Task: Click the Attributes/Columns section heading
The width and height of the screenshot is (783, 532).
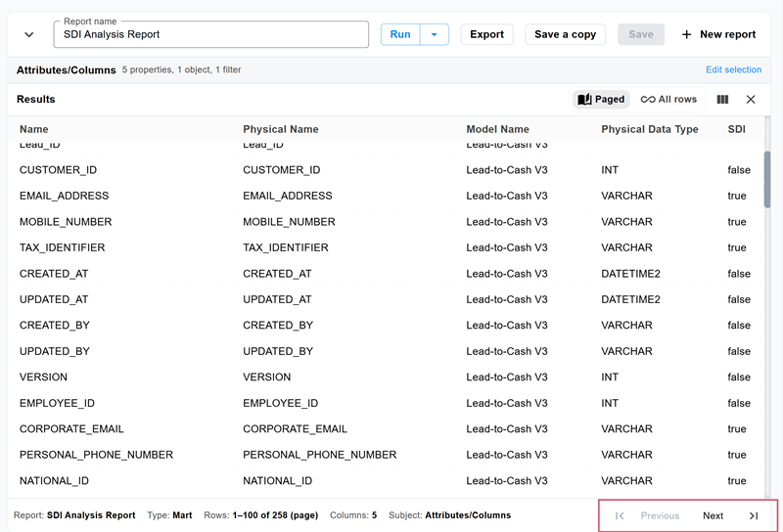Action: pyautogui.click(x=66, y=70)
